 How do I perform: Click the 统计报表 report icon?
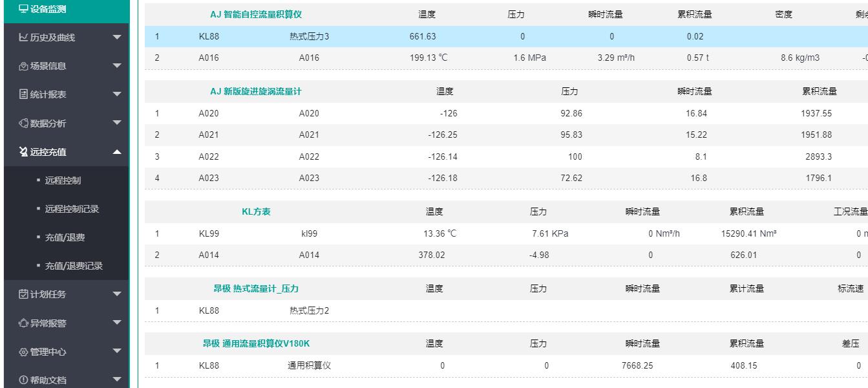[23, 94]
